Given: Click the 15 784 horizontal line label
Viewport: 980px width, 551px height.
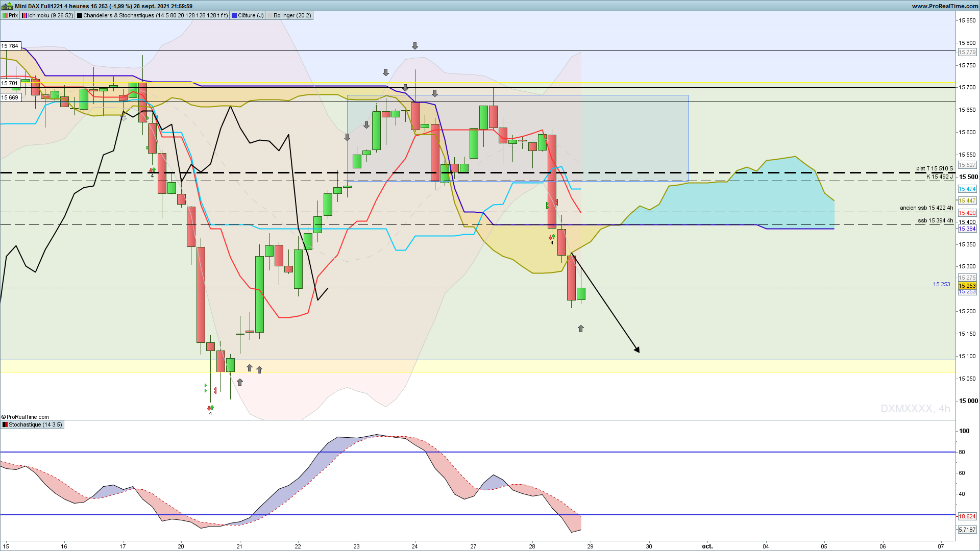Looking at the screenshot, I should point(10,46).
